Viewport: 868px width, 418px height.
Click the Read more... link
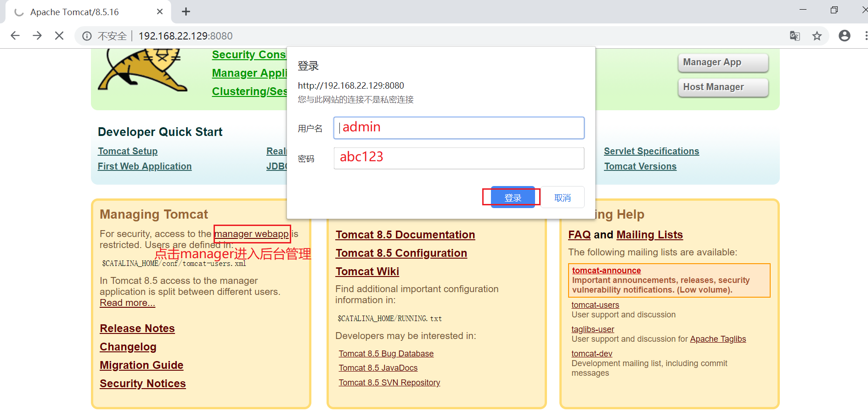[x=128, y=303]
